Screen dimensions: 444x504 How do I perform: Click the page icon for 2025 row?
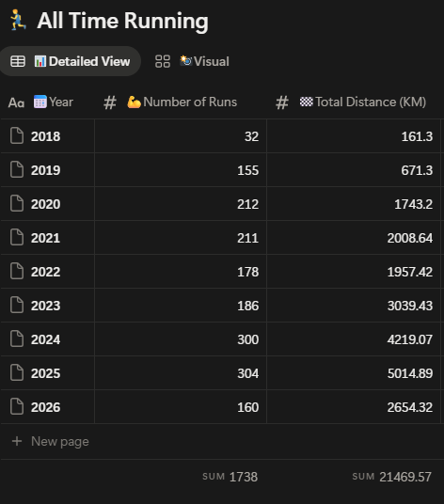click(17, 372)
